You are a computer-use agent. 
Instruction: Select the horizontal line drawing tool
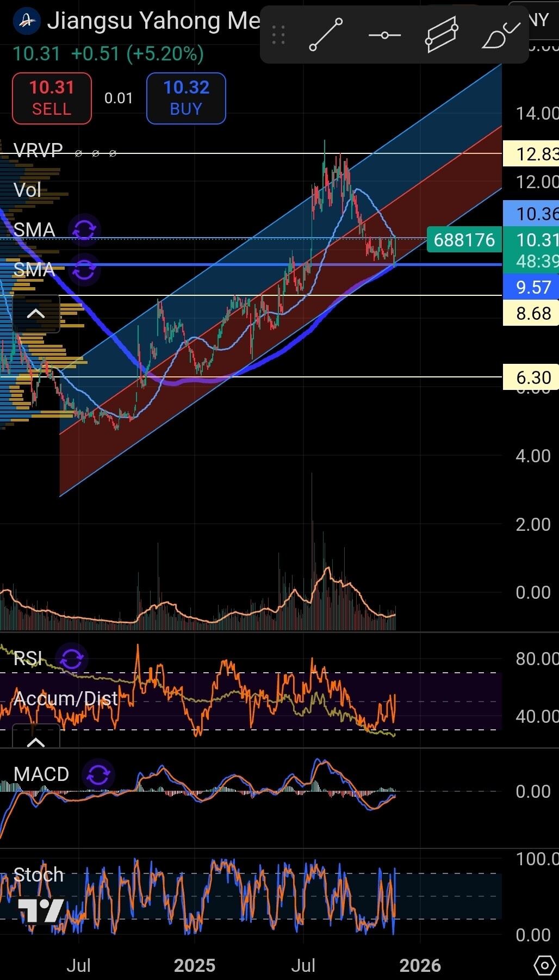coord(384,35)
